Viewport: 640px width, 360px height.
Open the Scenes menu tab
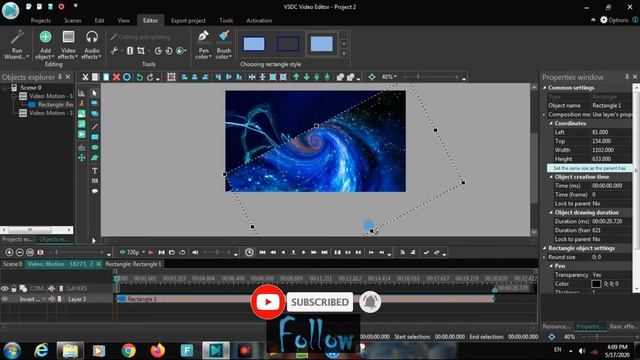click(x=73, y=20)
